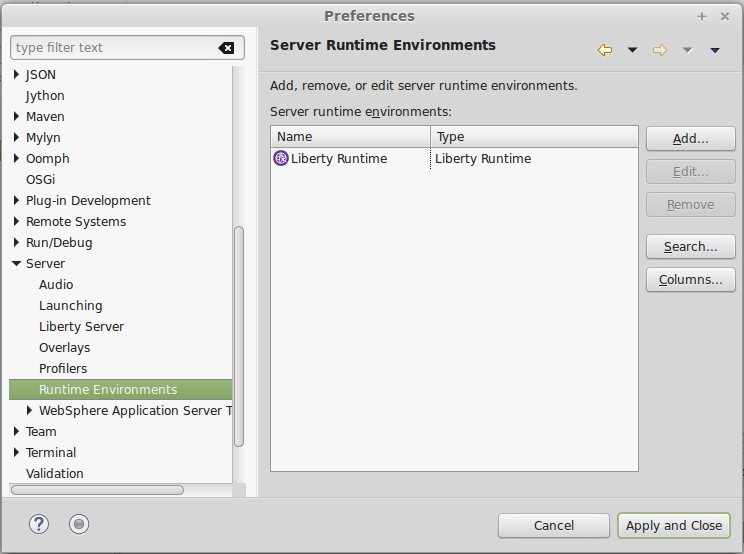Open the forward history dropdown arrow
The image size is (744, 554).
click(x=687, y=50)
